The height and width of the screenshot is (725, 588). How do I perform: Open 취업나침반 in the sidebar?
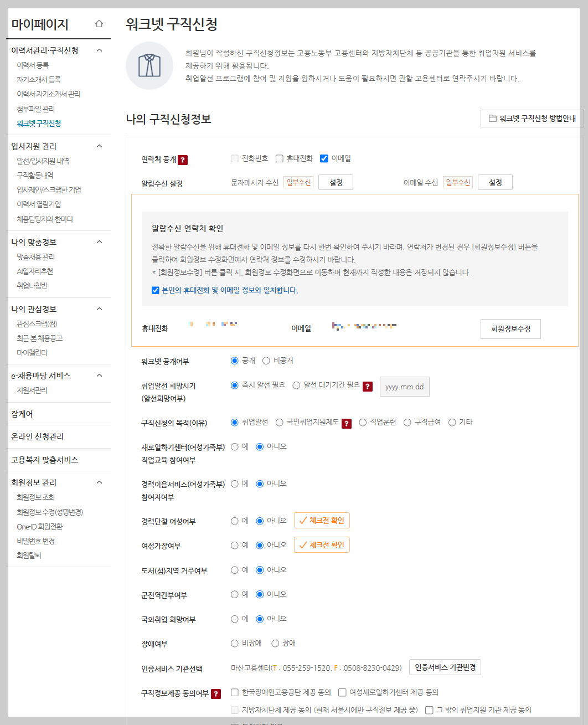pos(32,286)
